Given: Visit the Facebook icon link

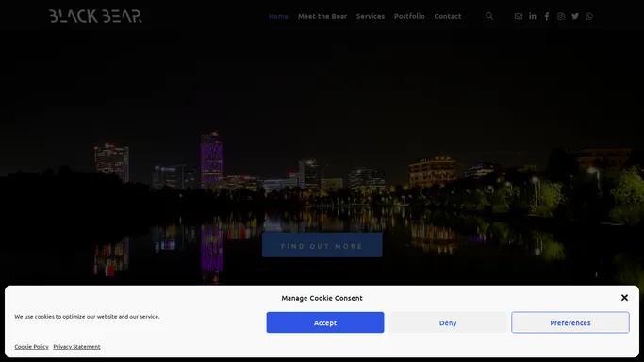Looking at the screenshot, I should click(547, 16).
